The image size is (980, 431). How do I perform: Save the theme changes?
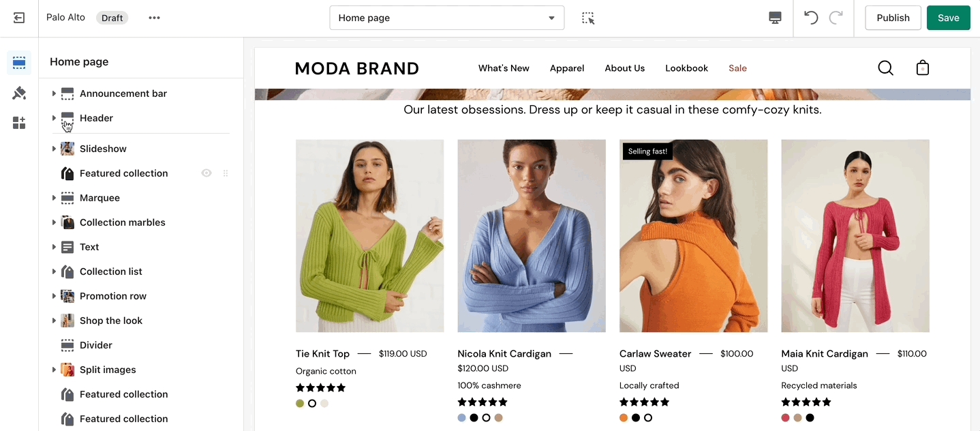[948, 18]
